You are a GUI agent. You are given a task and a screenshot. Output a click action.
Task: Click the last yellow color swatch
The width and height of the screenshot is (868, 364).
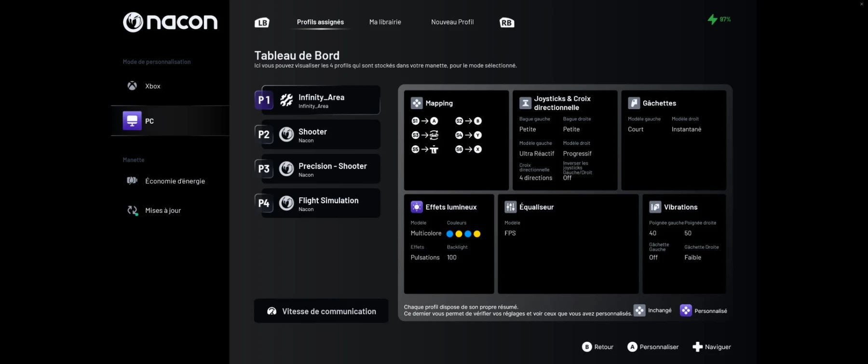(x=477, y=234)
